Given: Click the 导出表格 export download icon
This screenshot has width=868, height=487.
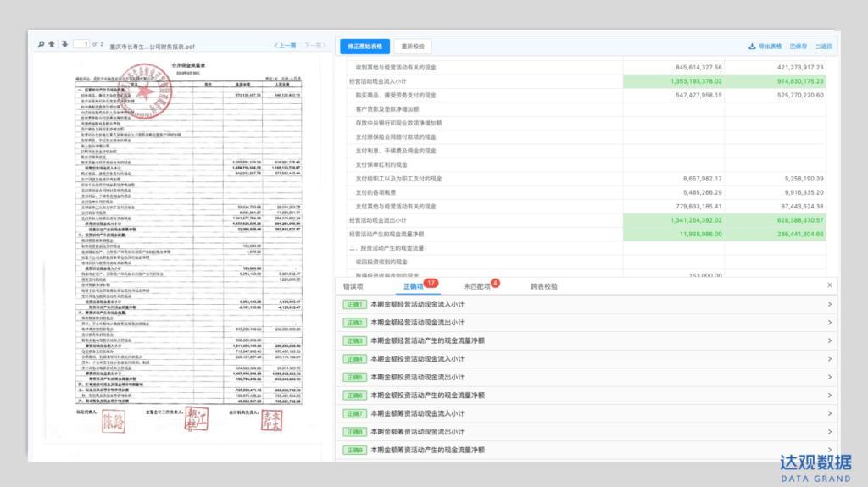Looking at the screenshot, I should point(752,47).
